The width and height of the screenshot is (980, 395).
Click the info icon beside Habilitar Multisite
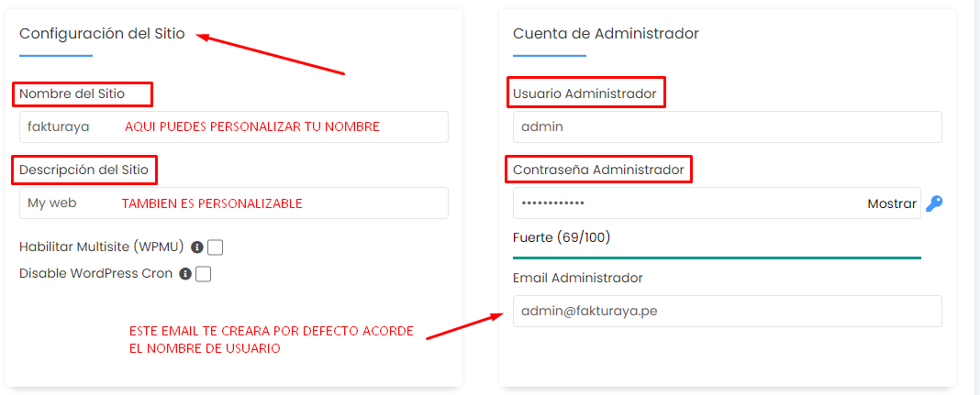(x=197, y=247)
